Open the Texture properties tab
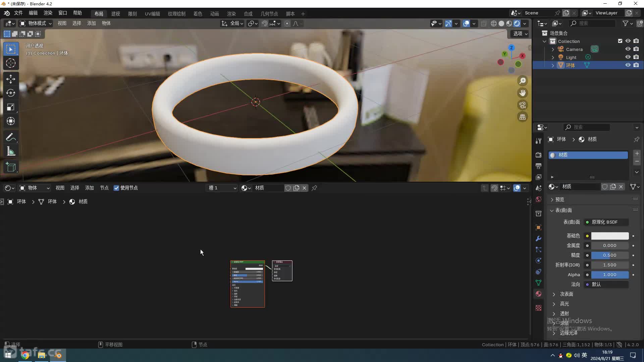644x362 pixels. (x=538, y=308)
